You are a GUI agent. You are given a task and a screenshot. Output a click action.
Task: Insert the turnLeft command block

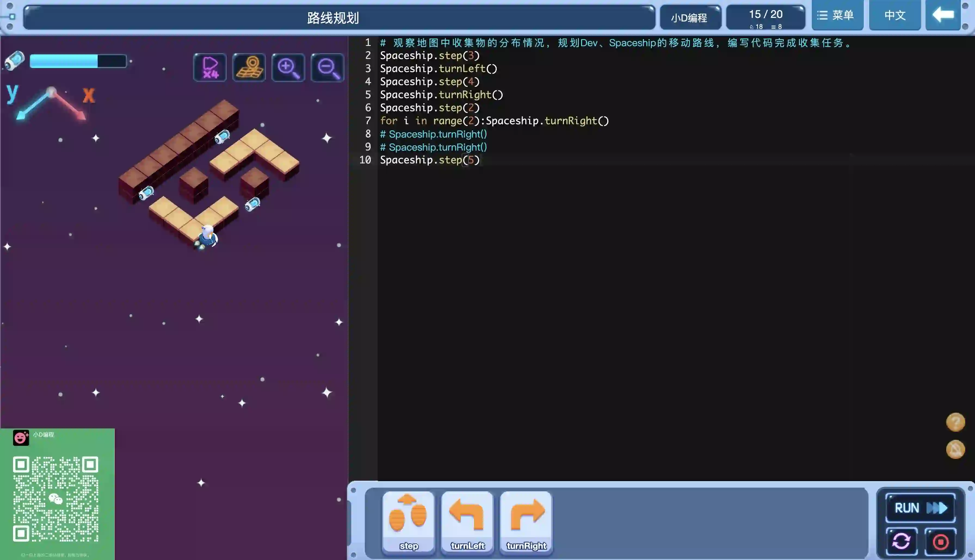[467, 522]
